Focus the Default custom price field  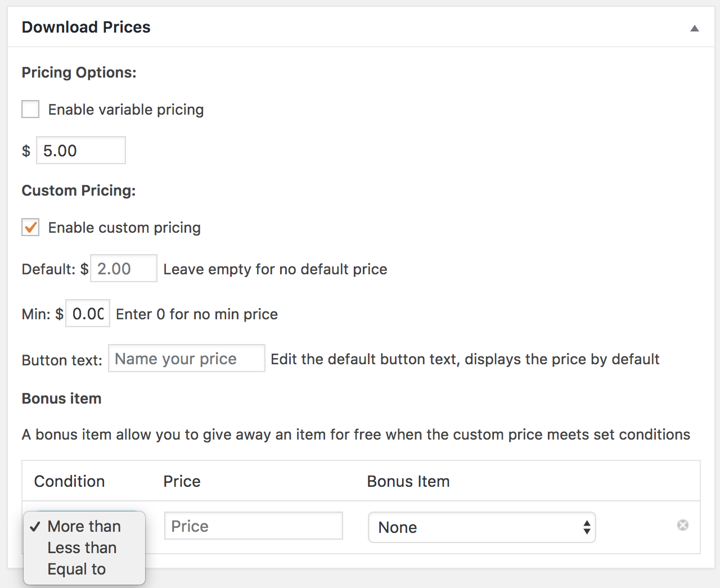pos(124,269)
